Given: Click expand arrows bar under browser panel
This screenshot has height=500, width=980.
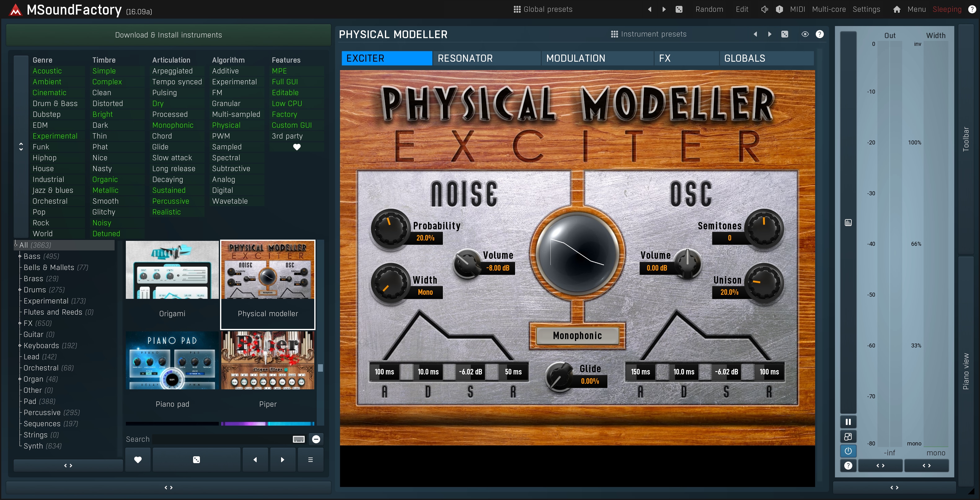Looking at the screenshot, I should [169, 487].
